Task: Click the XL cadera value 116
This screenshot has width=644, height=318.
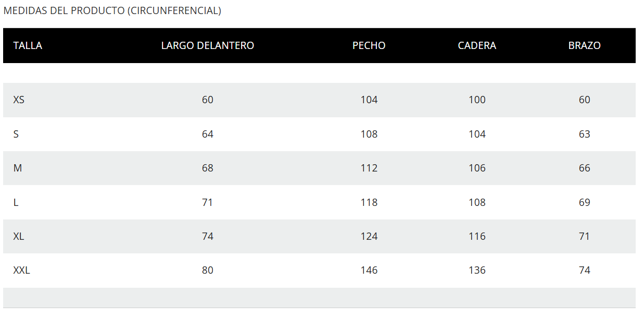Action: tap(477, 236)
